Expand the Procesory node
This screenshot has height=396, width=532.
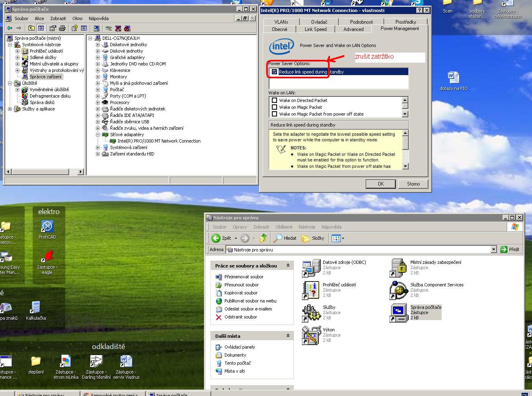[98, 102]
